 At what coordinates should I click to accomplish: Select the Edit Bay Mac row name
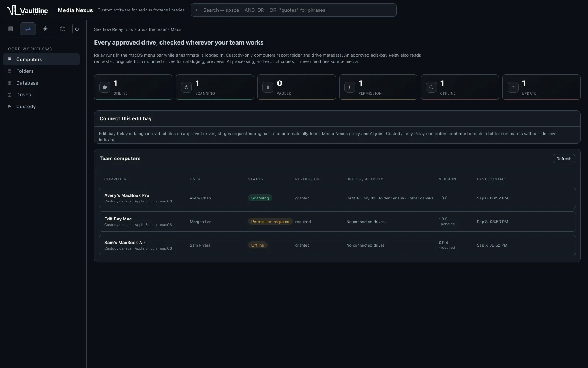(x=118, y=219)
